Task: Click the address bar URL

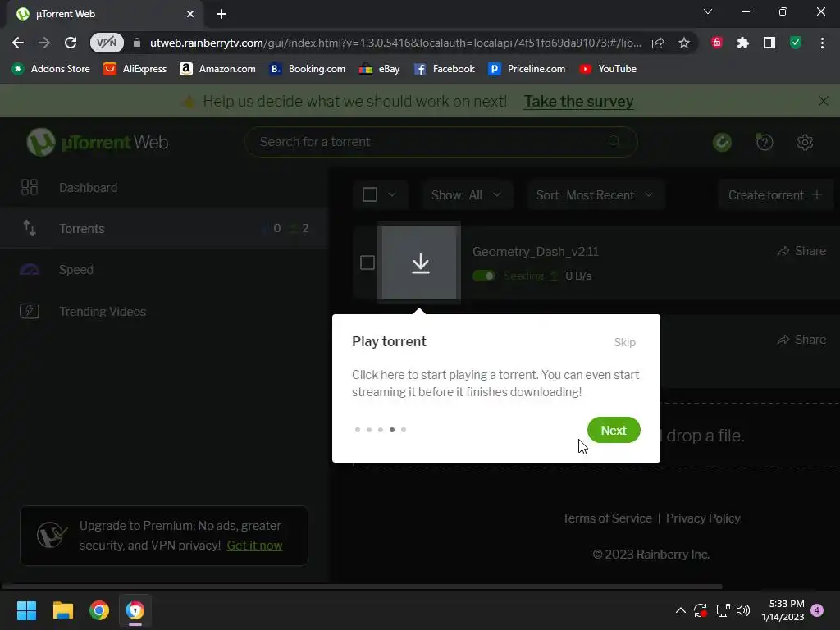Action: 395,43
